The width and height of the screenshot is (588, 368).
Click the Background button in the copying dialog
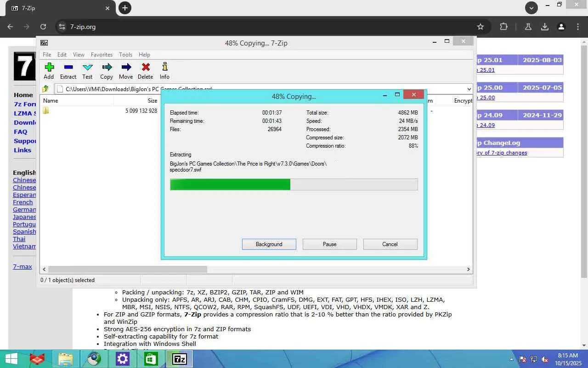click(269, 244)
